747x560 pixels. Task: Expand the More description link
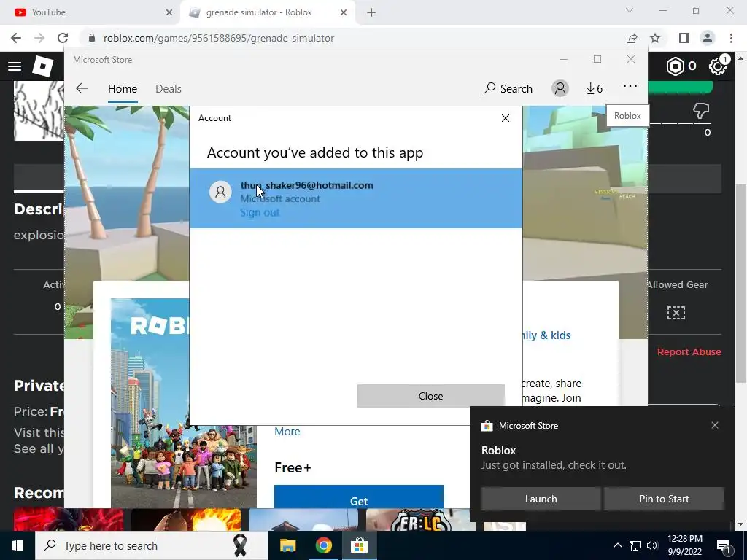click(287, 432)
